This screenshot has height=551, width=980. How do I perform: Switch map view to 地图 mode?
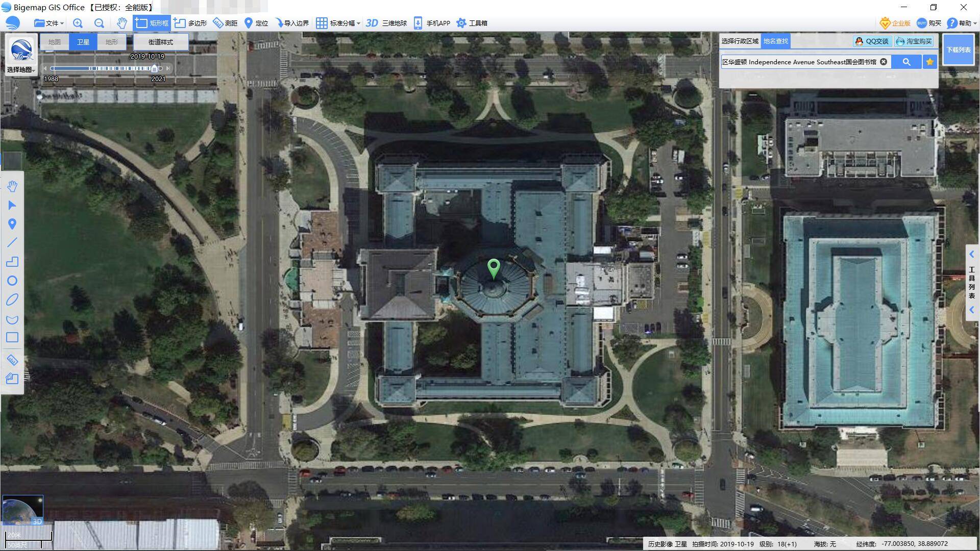point(55,42)
